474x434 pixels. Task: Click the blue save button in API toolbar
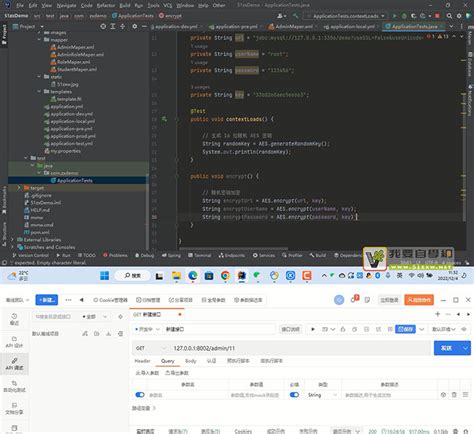coord(405,329)
